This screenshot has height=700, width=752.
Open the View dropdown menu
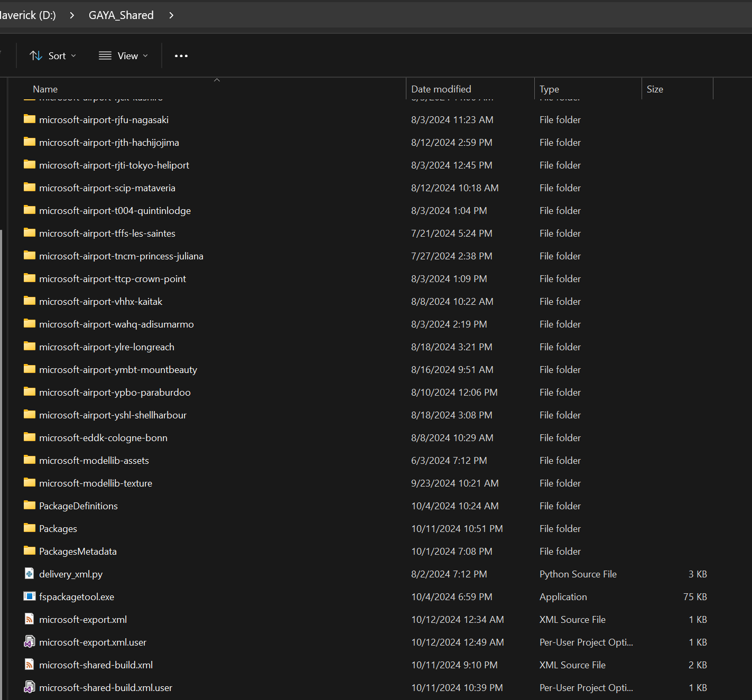(x=123, y=56)
